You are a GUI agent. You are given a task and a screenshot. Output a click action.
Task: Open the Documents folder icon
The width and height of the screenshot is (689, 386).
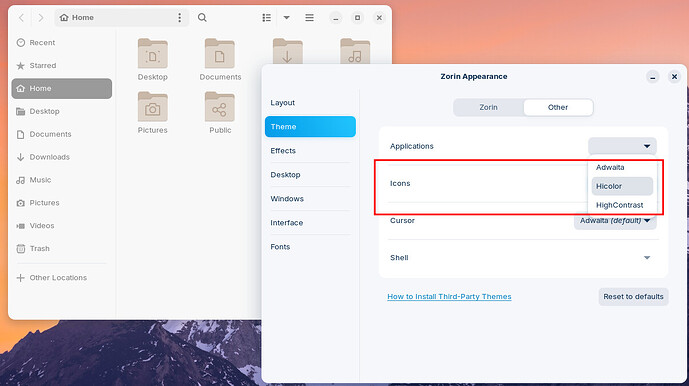click(x=220, y=54)
